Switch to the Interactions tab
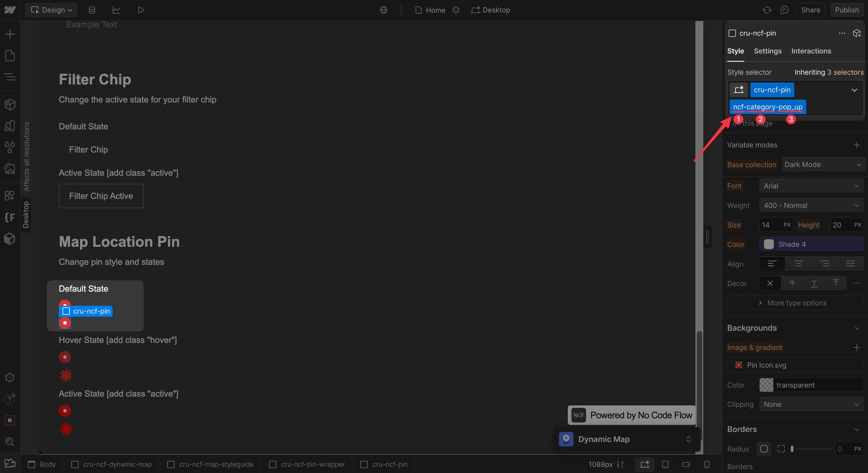This screenshot has height=473, width=868. (811, 51)
